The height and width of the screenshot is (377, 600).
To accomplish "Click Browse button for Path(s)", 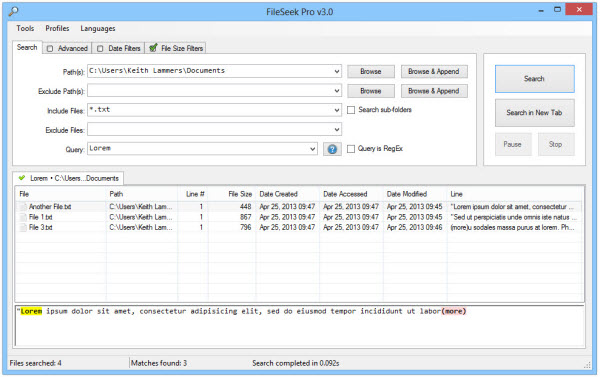I will click(371, 72).
